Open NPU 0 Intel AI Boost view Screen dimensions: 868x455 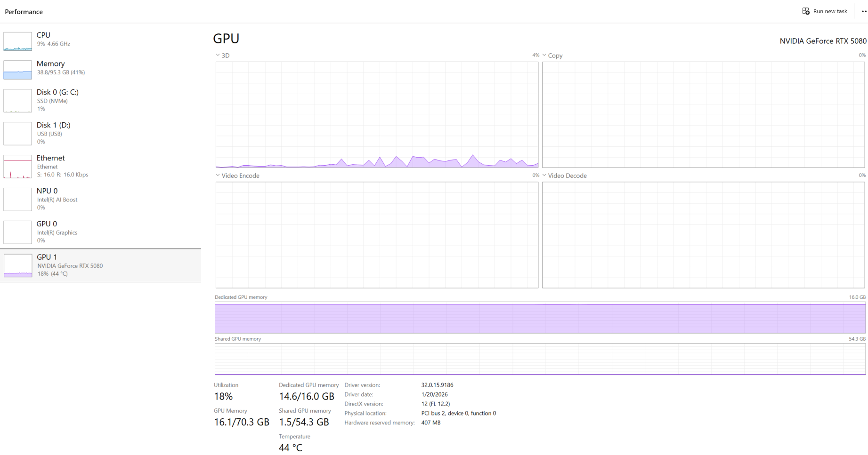(47, 191)
